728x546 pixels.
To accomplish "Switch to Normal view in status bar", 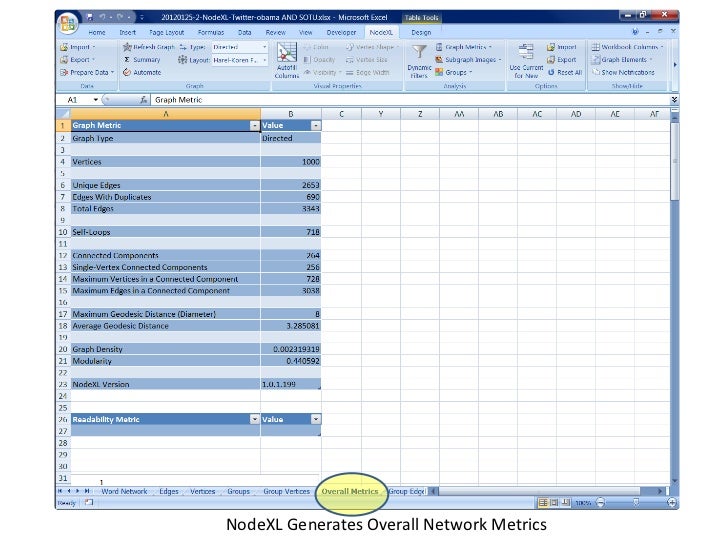I will click(543, 502).
